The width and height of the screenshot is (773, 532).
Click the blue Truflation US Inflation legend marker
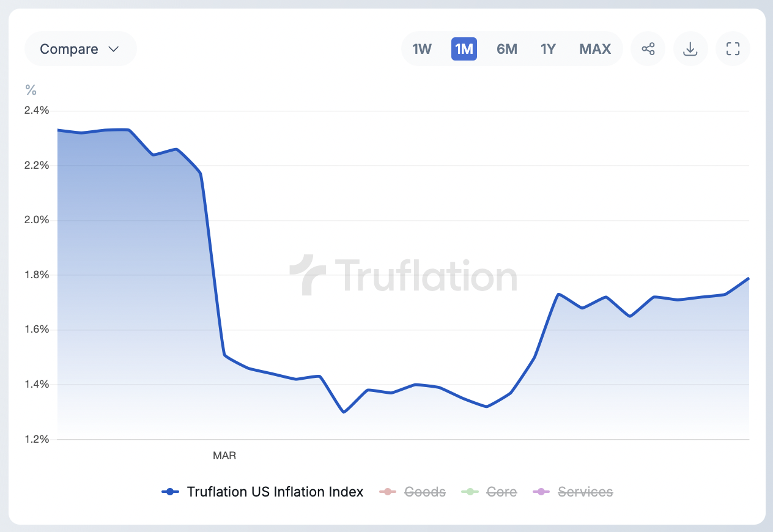(x=171, y=492)
